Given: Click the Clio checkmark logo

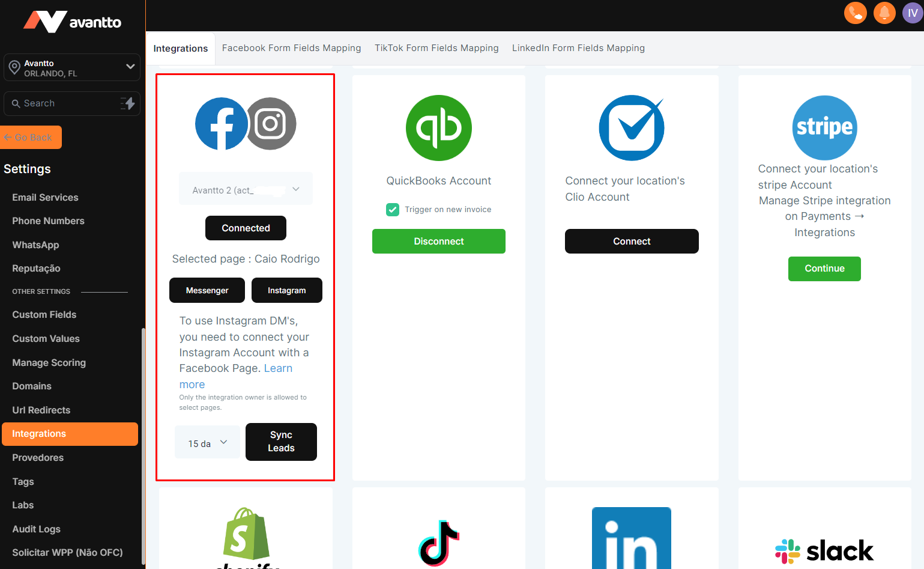Looking at the screenshot, I should [632, 128].
